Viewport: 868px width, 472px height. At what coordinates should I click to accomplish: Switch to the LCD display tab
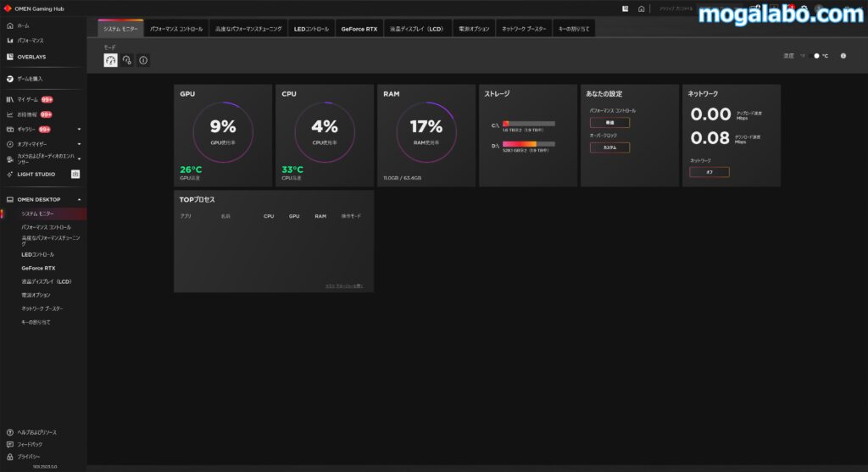click(417, 29)
